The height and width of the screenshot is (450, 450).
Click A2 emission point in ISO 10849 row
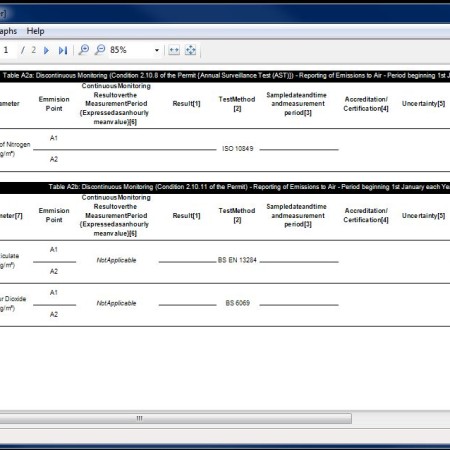coord(54,159)
